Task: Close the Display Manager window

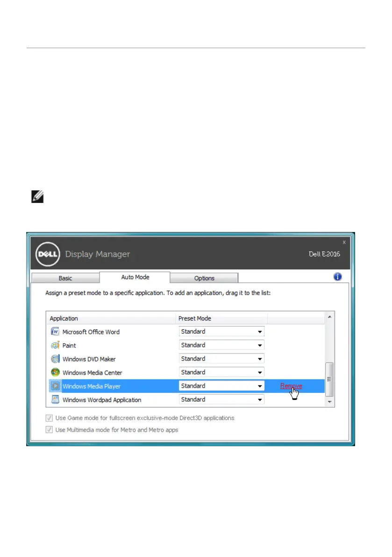Action: [344, 242]
